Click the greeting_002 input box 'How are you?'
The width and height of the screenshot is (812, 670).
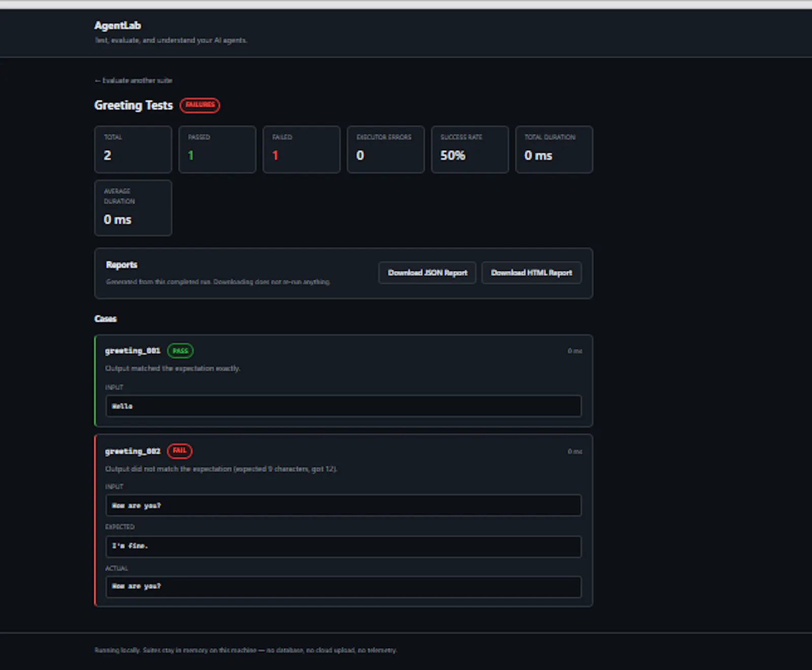(x=344, y=506)
